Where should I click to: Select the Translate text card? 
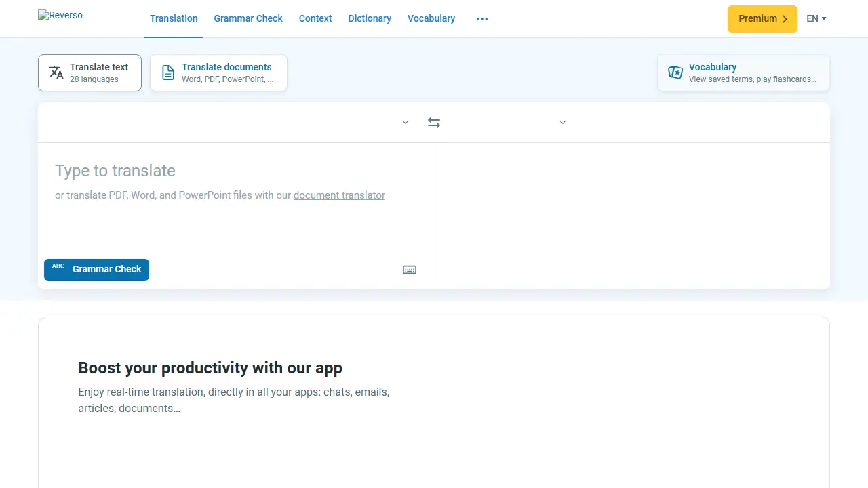pyautogui.click(x=90, y=73)
